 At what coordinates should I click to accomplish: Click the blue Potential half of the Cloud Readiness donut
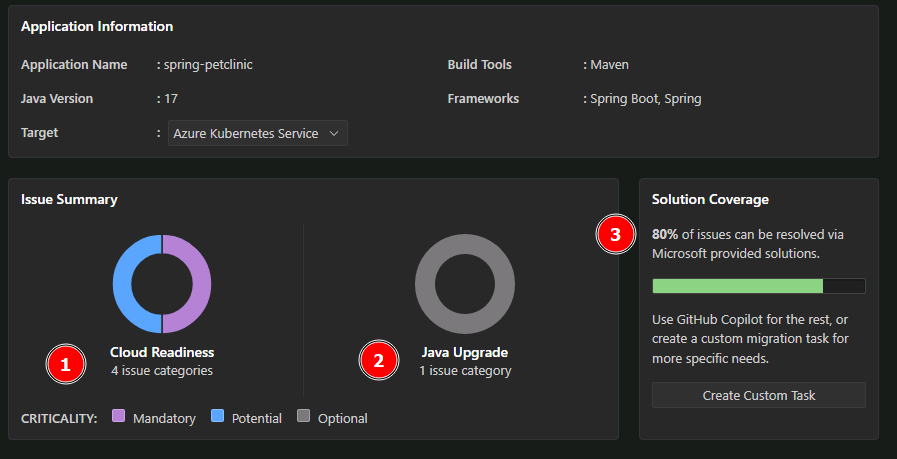coord(124,284)
